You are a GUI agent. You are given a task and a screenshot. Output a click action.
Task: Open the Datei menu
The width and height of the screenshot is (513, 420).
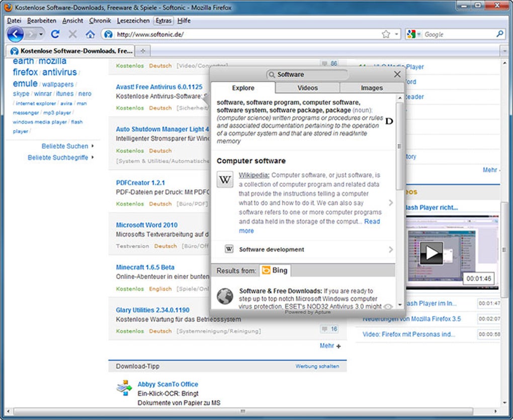pos(14,21)
